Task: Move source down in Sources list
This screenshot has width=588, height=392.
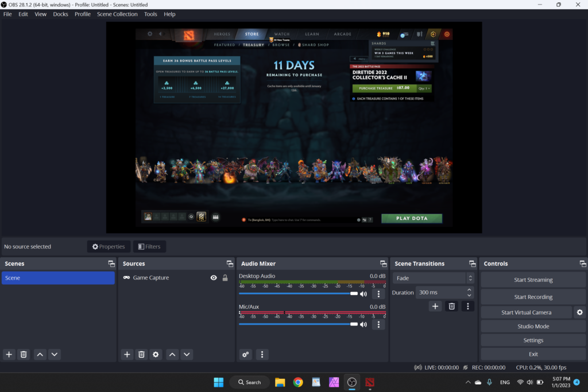Action: pyautogui.click(x=187, y=354)
